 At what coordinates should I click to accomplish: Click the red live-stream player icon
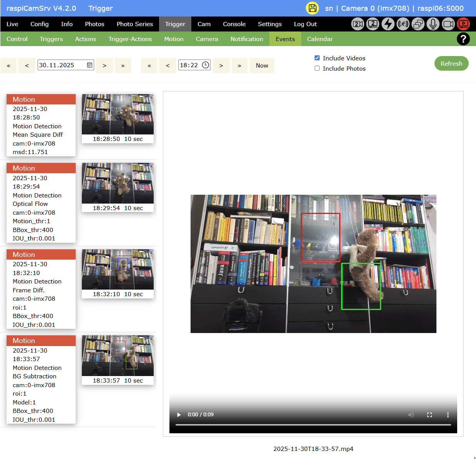pos(463,24)
